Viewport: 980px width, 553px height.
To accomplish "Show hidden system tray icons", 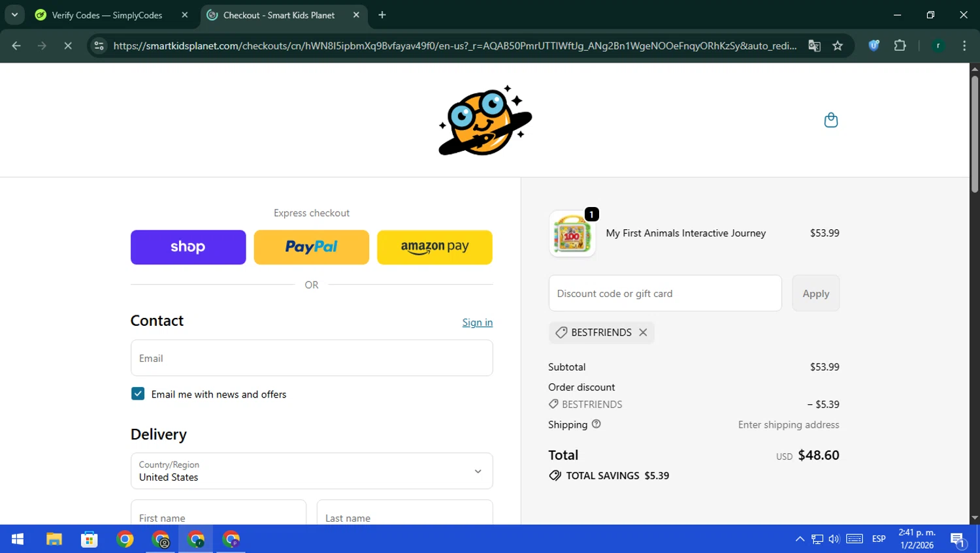I will point(800,539).
